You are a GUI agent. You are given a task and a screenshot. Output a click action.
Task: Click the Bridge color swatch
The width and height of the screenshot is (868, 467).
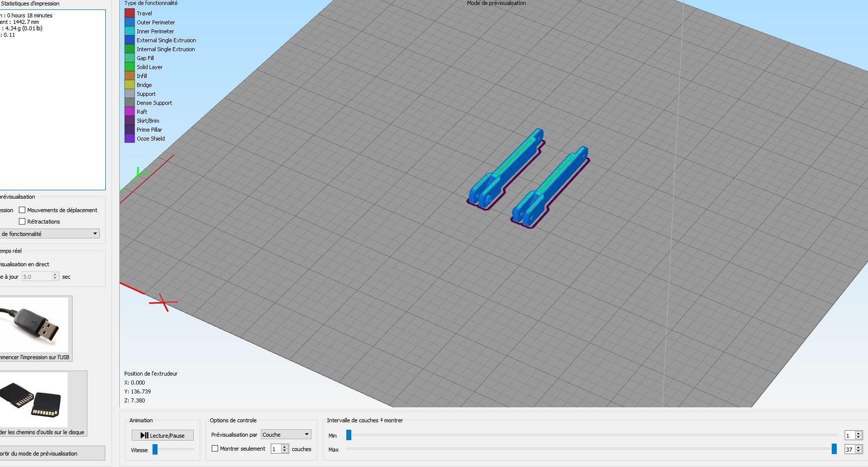pos(130,85)
